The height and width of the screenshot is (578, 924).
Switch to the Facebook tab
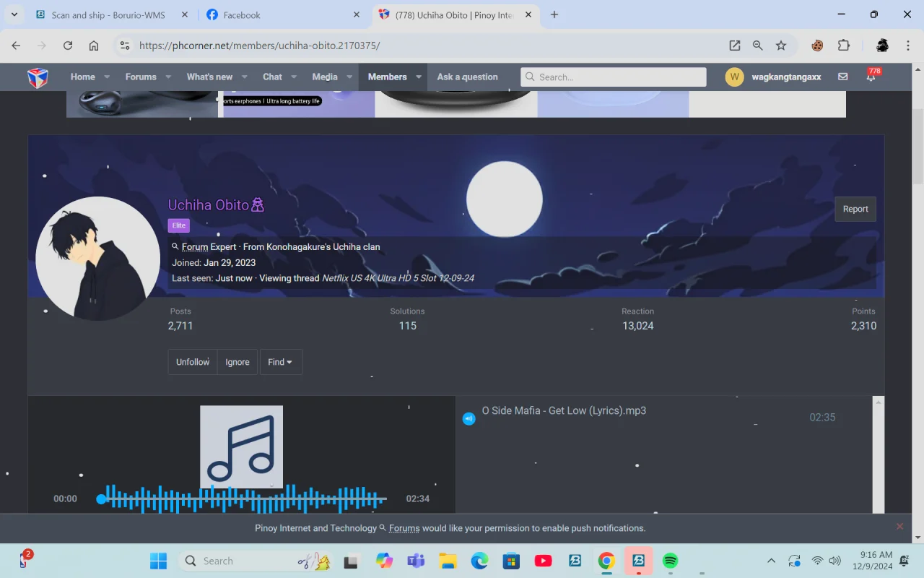(x=282, y=15)
